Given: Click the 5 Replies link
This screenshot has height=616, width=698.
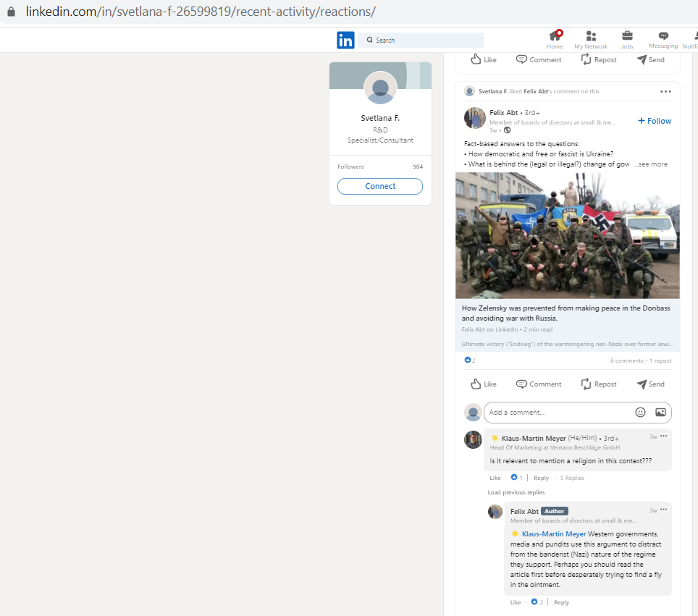Looking at the screenshot, I should 572,478.
